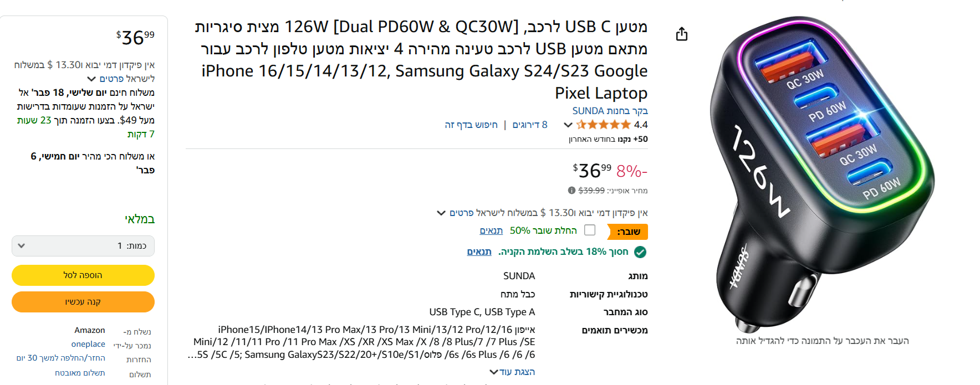Click the search this page link
Viewport: 980px width, 385px height.
pos(471,125)
